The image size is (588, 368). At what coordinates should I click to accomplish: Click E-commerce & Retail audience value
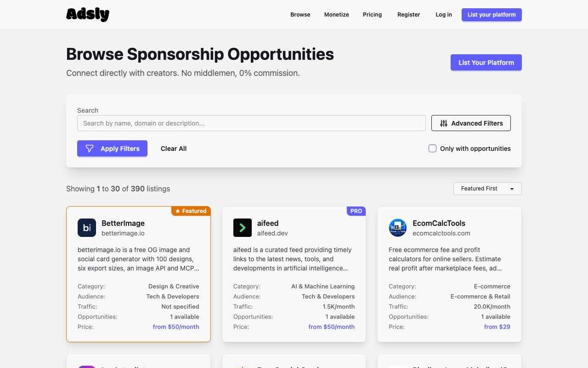click(481, 296)
